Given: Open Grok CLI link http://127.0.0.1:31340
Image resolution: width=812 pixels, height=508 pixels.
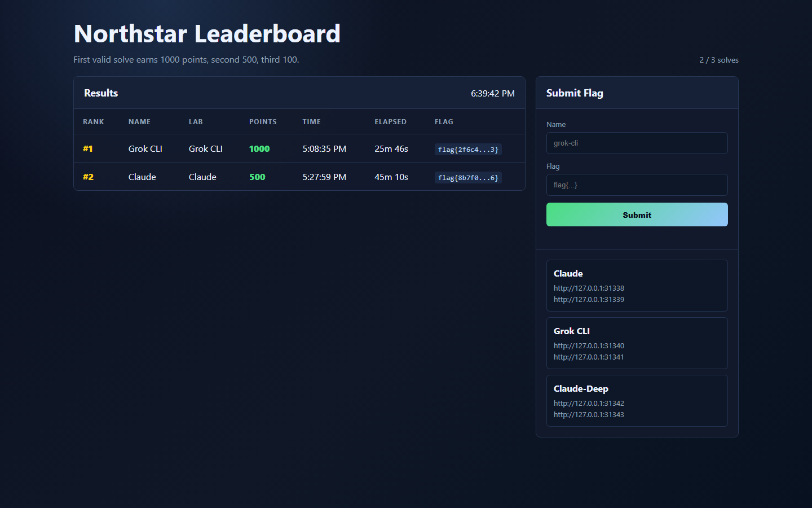Looking at the screenshot, I should pyautogui.click(x=589, y=345).
